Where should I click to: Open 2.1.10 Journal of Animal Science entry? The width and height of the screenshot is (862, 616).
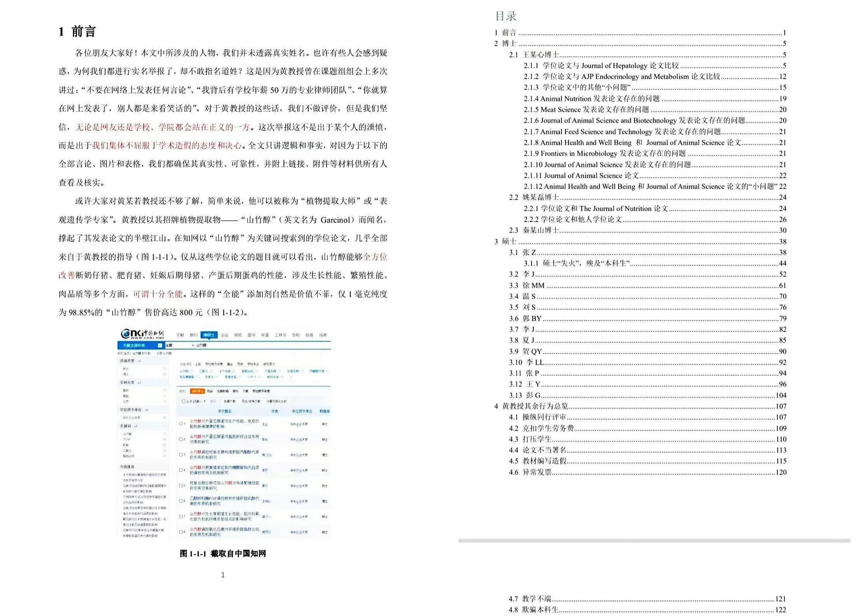[655, 165]
